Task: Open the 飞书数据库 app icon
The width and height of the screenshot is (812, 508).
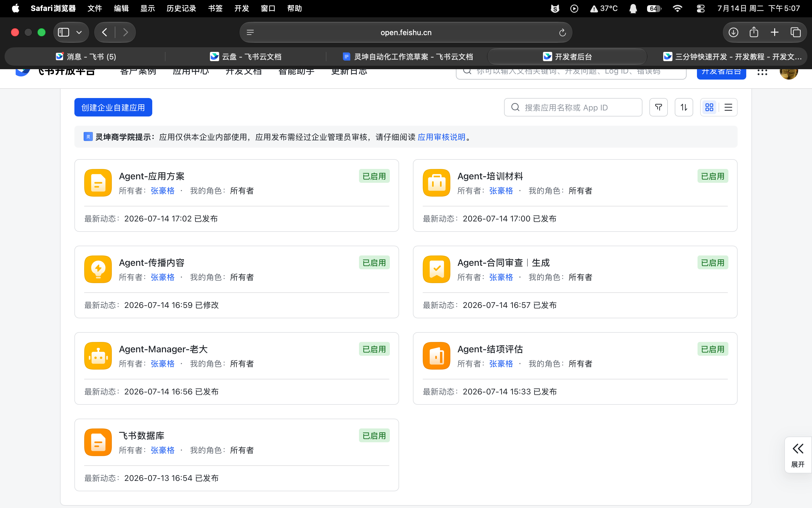Action: tap(98, 442)
